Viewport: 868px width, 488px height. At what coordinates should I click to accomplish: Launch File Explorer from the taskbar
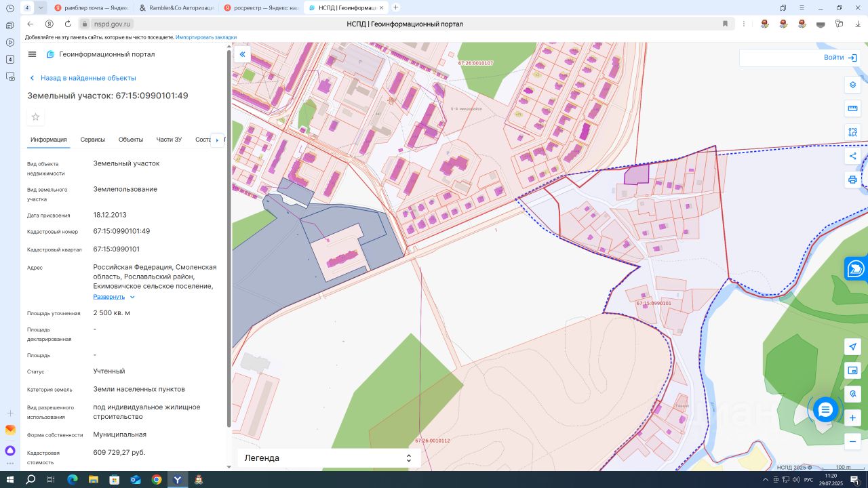pyautogui.click(x=94, y=480)
